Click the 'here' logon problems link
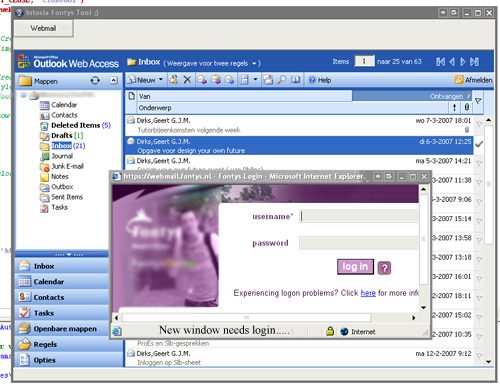Viewport: 500px width, 386px height. (368, 293)
